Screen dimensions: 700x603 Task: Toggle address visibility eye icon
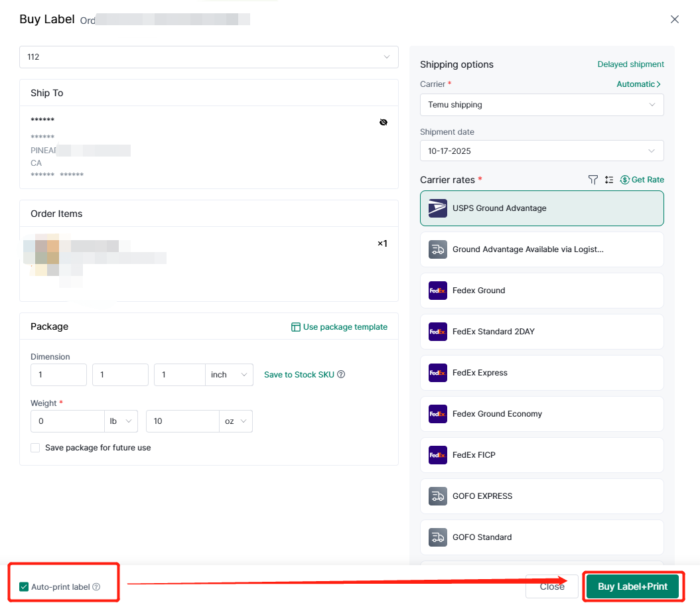click(x=384, y=122)
